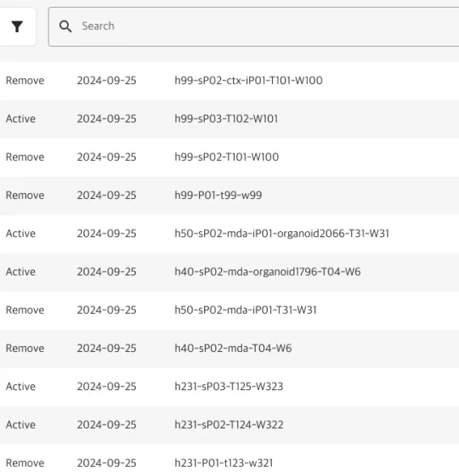Image resolution: width=459 pixels, height=476 pixels.
Task: Select the h40-sP02-mda-T04-W6 name
Action: click(x=233, y=348)
